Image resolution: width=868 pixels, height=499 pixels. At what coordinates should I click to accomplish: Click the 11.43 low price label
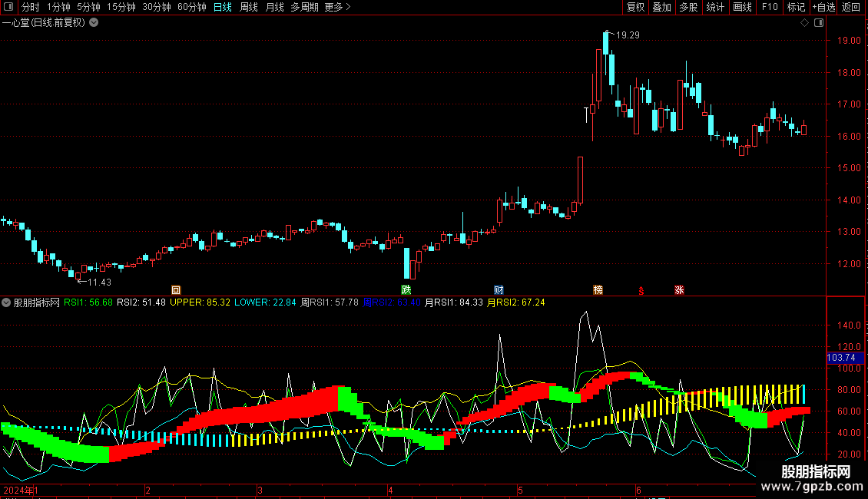pyautogui.click(x=100, y=283)
